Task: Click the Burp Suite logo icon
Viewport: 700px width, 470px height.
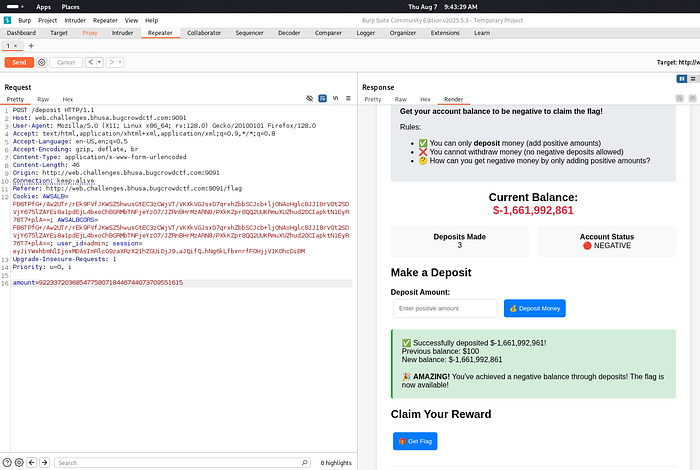Action: pyautogui.click(x=7, y=21)
